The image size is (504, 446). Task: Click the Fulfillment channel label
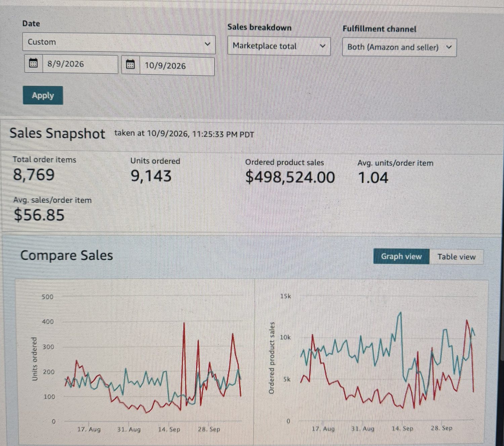(379, 29)
